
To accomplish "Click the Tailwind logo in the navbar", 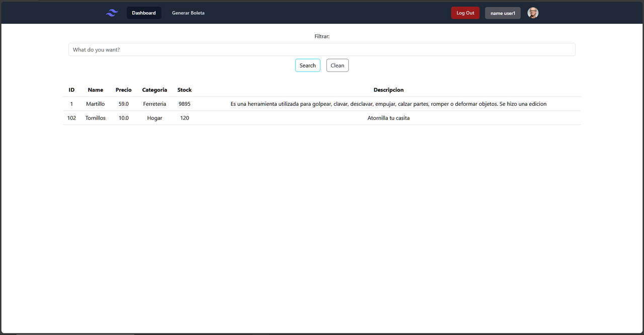I will 111,13.
